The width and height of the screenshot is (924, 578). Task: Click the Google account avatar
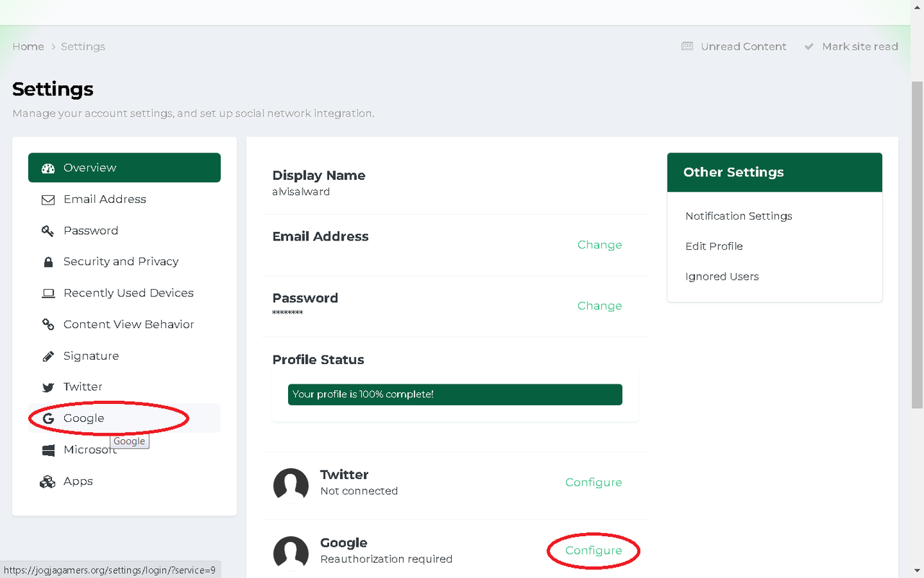[x=291, y=553]
